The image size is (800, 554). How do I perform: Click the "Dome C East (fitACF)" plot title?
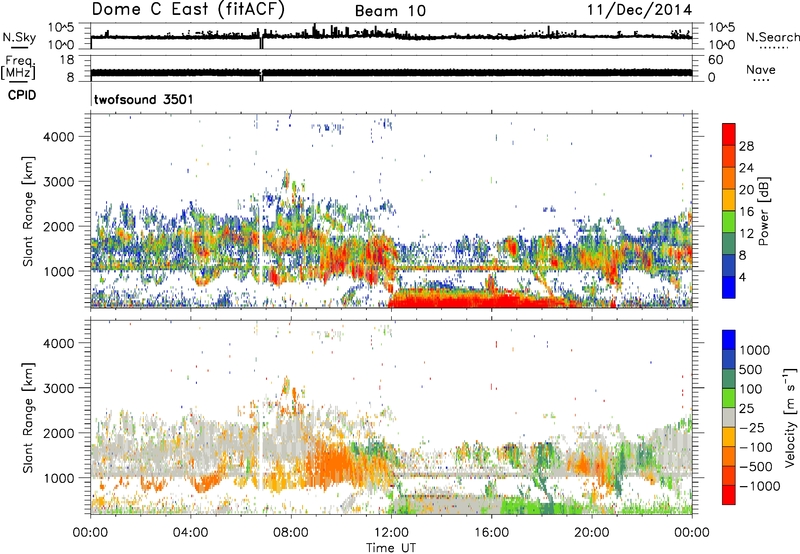point(188,9)
